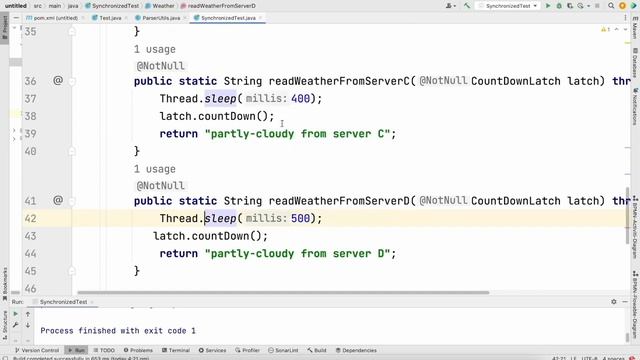This screenshot has width=640, height=360.
Task: Build project with the hammer icon
Action: [467, 6]
